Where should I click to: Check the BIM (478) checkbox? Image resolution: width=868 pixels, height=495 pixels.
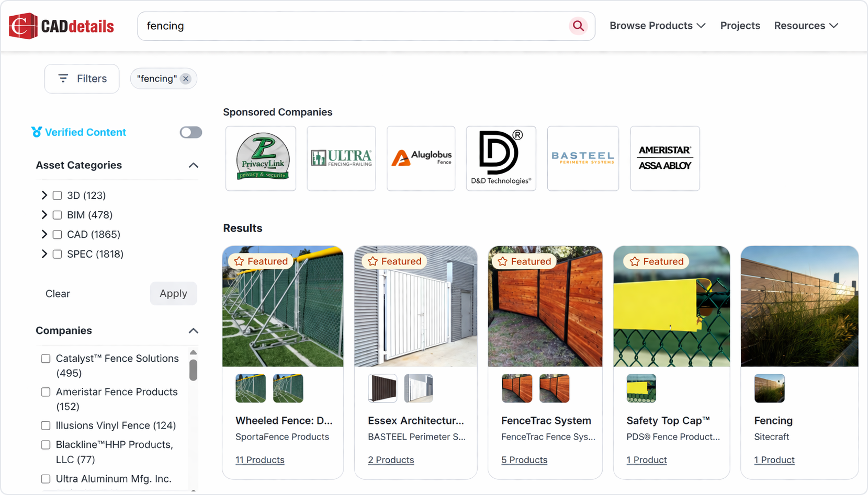[58, 215]
